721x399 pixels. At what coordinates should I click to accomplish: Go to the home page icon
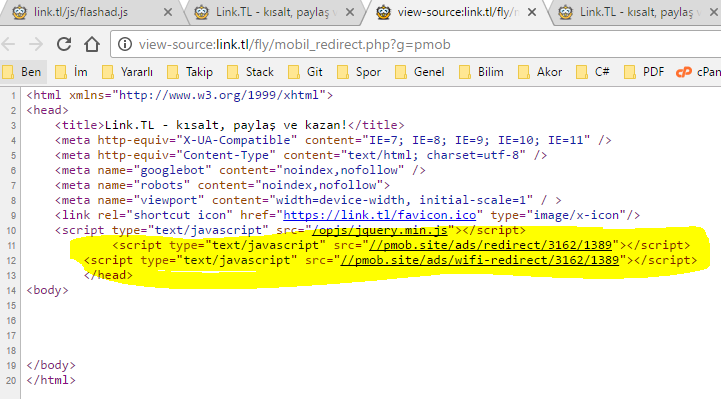coord(92,44)
